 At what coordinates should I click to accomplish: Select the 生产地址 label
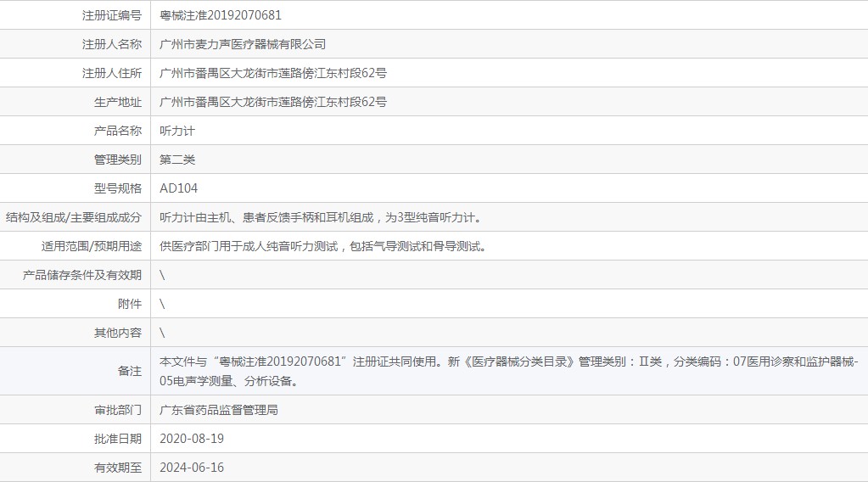tap(118, 102)
